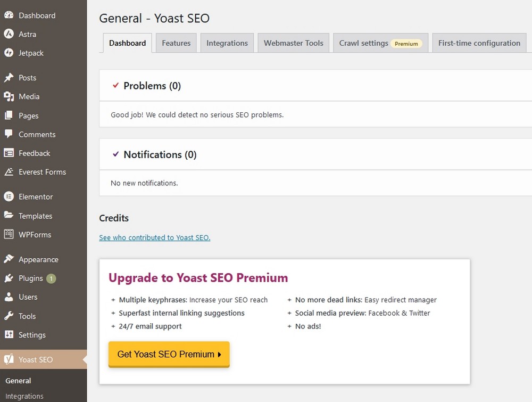Open the Appearance menu label
Image resolution: width=532 pixels, height=402 pixels.
pos(38,259)
